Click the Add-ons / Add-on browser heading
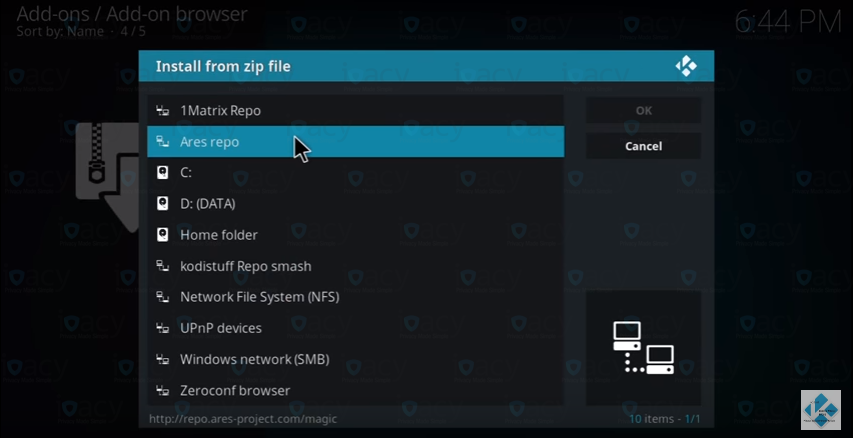This screenshot has width=853, height=438. 132,14
